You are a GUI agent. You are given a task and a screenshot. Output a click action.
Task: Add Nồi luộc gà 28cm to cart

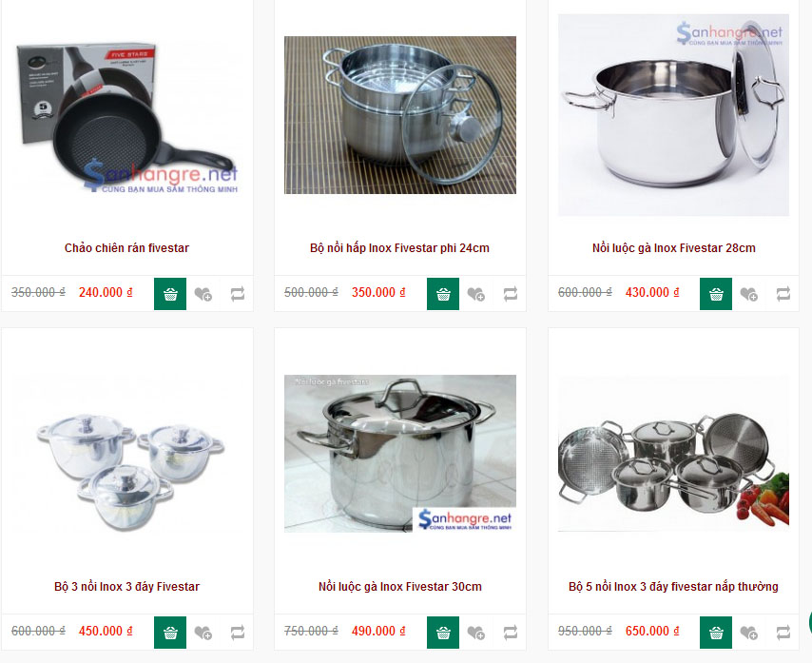point(716,294)
